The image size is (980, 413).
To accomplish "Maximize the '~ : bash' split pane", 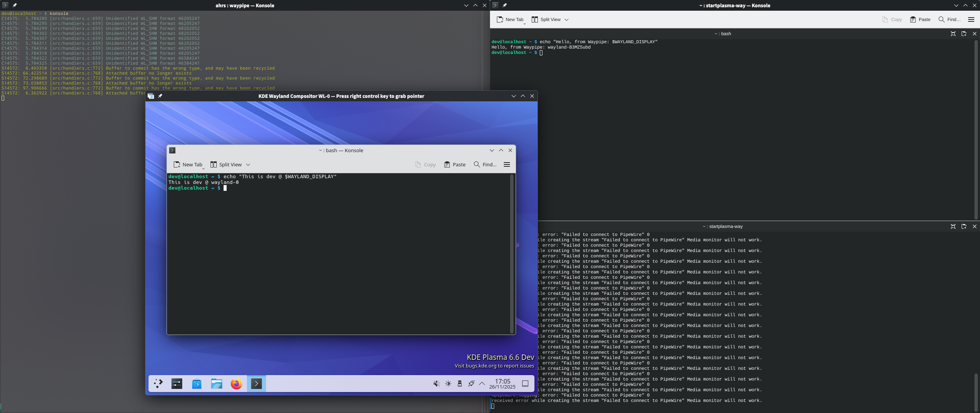I will 953,34.
